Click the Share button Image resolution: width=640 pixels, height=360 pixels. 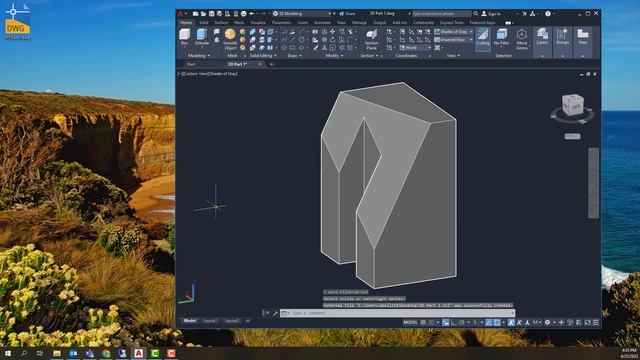tap(347, 13)
